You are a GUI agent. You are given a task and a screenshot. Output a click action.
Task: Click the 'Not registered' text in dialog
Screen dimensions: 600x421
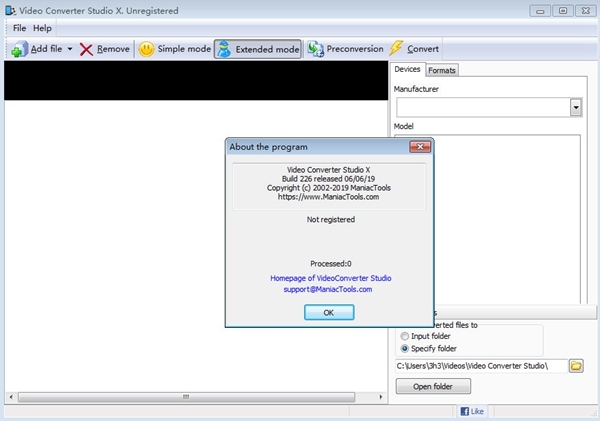coord(331,220)
